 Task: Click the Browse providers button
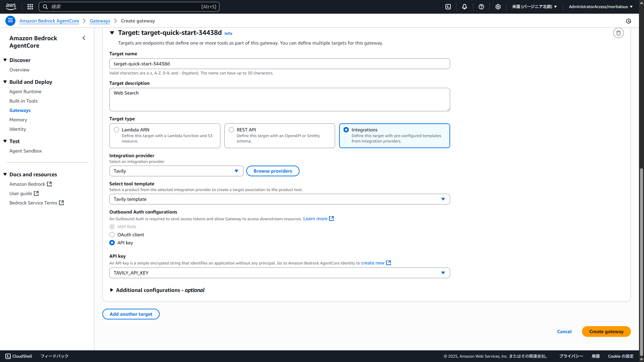[273, 171]
